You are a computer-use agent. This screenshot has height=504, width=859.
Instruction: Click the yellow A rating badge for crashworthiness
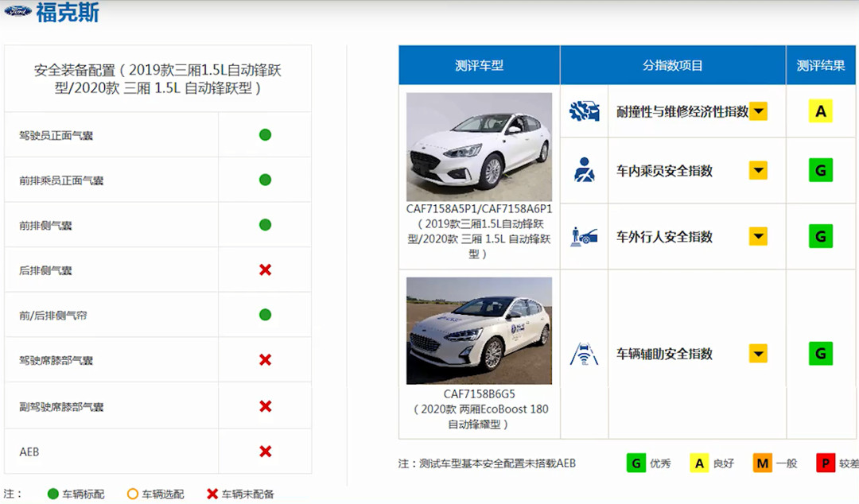(x=821, y=111)
